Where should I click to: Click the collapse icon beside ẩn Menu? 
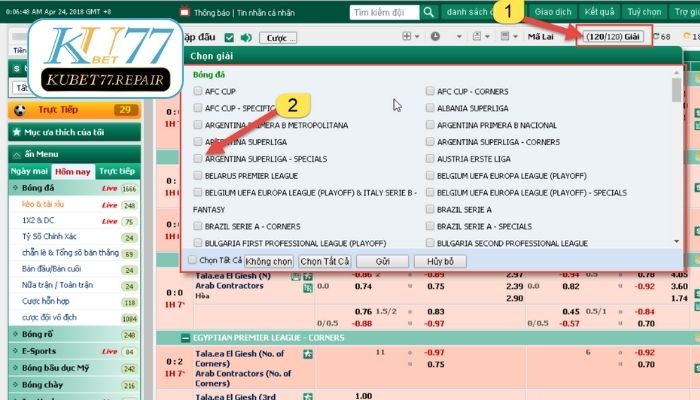[17, 154]
